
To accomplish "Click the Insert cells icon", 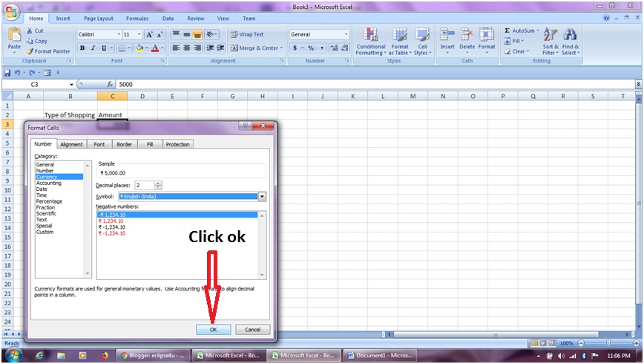I will tap(447, 35).
